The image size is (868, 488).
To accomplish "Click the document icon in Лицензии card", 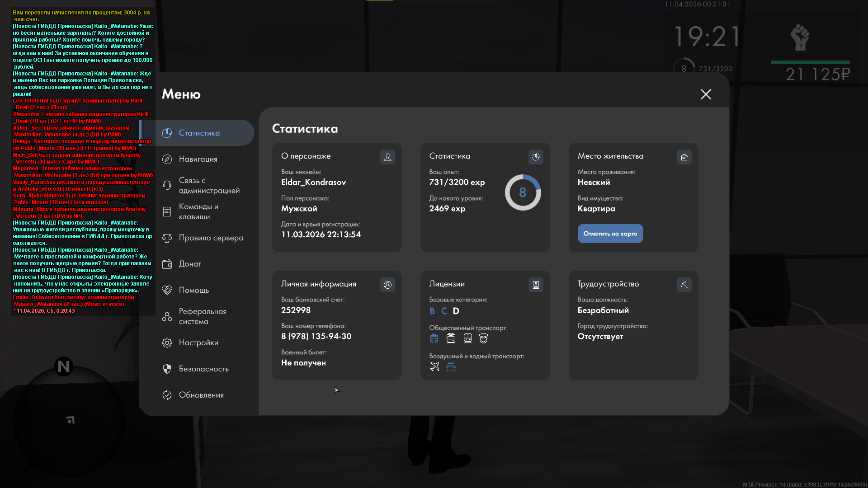I will click(536, 285).
